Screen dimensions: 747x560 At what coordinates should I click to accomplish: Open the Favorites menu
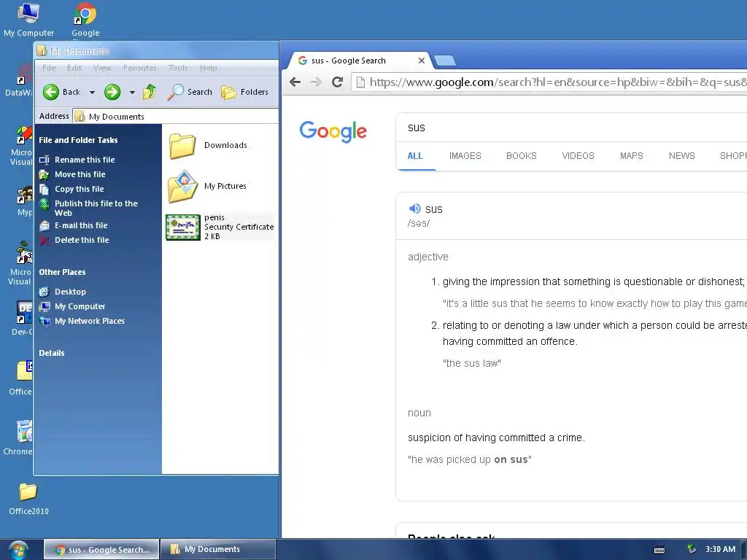pos(139,68)
